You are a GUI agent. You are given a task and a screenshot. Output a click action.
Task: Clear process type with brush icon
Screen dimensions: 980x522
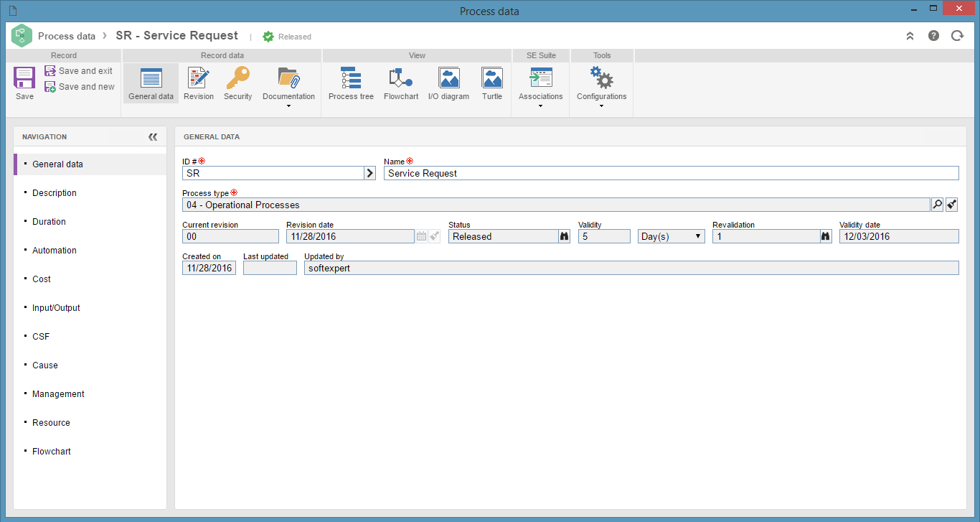point(952,205)
